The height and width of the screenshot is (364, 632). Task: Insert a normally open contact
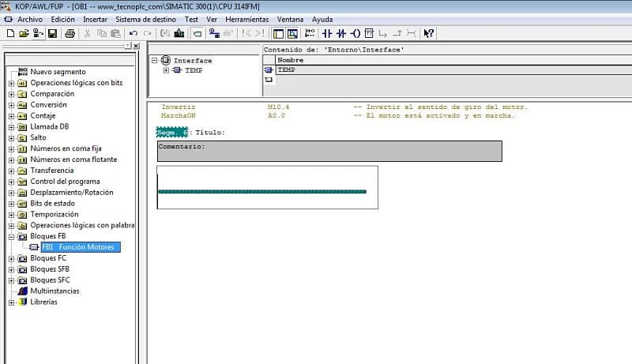(327, 33)
